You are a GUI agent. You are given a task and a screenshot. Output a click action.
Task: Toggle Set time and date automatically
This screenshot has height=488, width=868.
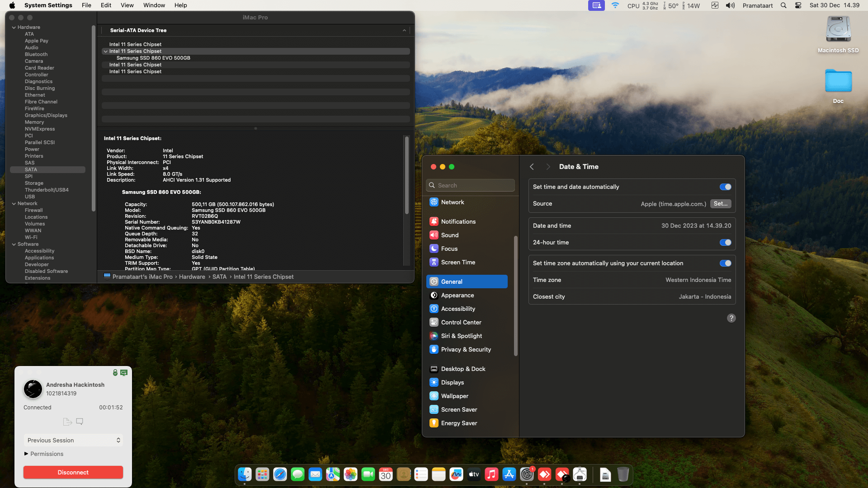click(x=725, y=187)
